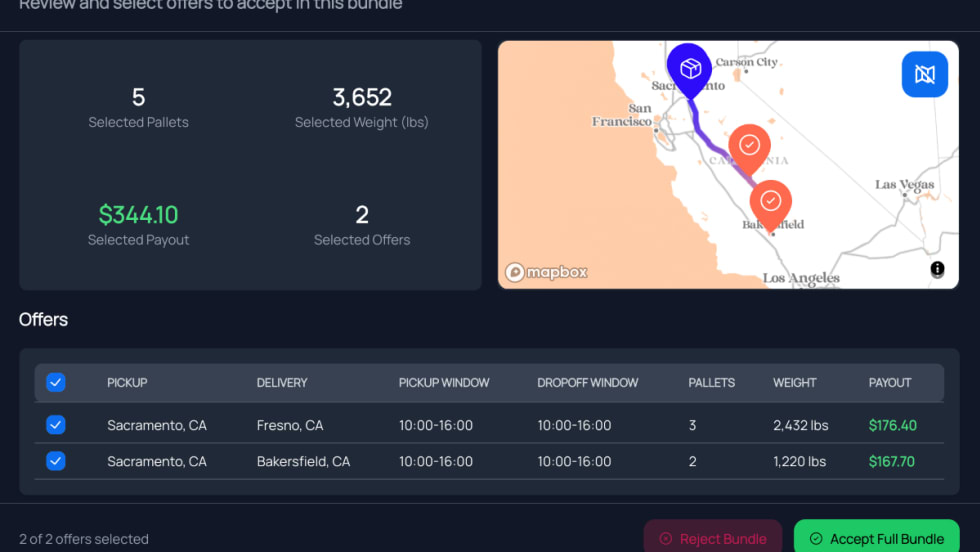Toggle the select-all offers checkbox in header
This screenshot has width=980, height=552.
coord(56,382)
